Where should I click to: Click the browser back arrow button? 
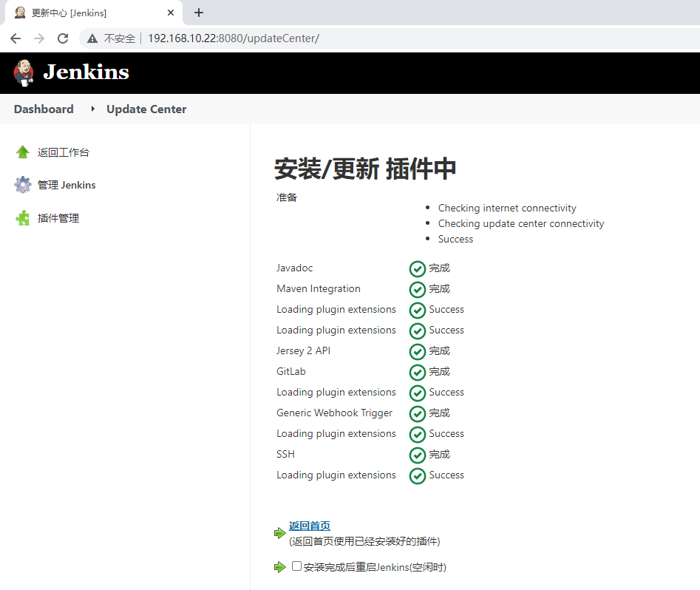16,38
